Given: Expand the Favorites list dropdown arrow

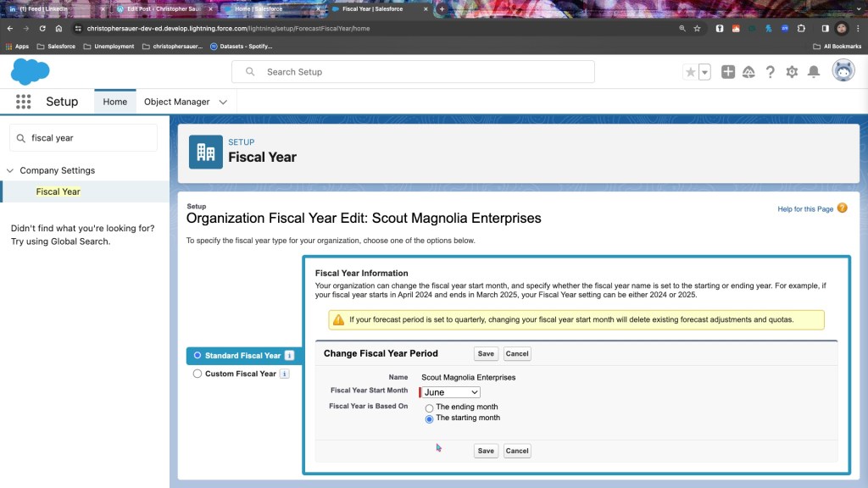Looking at the screenshot, I should 705,72.
